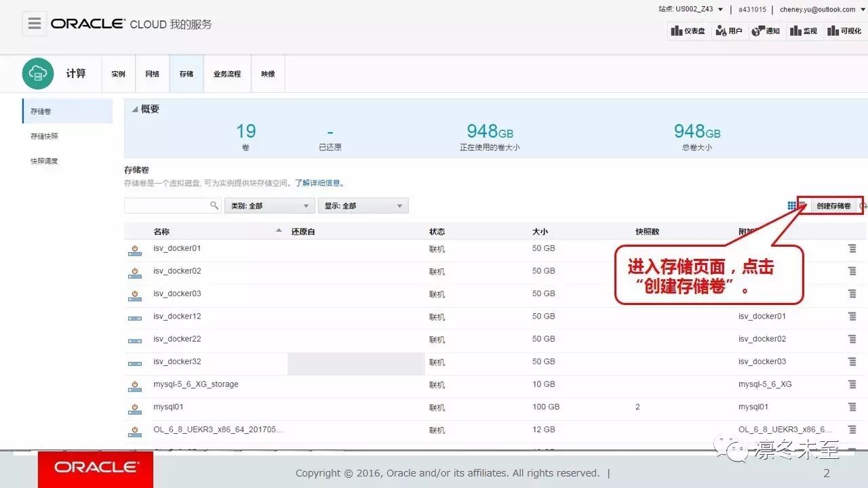The image size is (868, 488).
Task: Click the volume icon for isv_docker02
Action: [135, 273]
